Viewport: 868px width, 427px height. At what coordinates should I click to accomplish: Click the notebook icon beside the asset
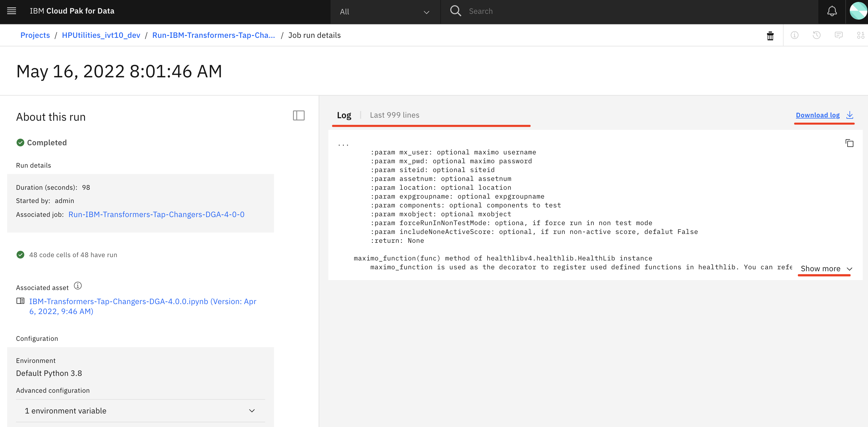(x=20, y=301)
